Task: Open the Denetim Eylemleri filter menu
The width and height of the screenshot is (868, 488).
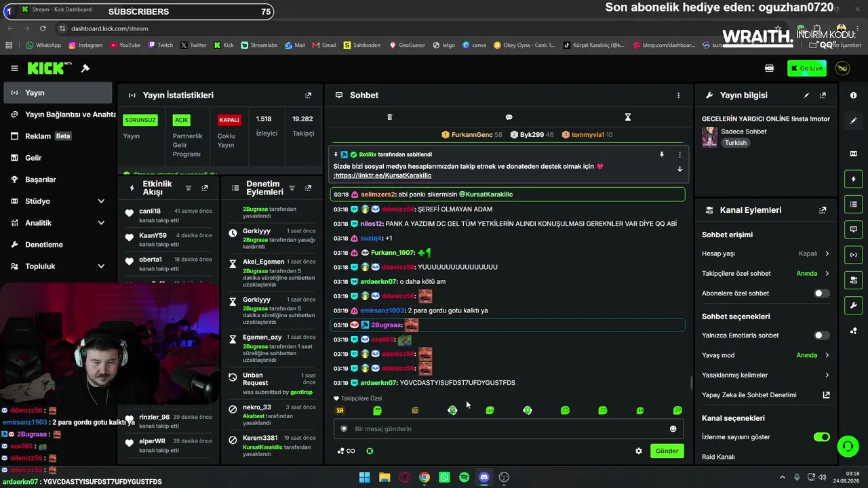Action: pyautogui.click(x=292, y=188)
